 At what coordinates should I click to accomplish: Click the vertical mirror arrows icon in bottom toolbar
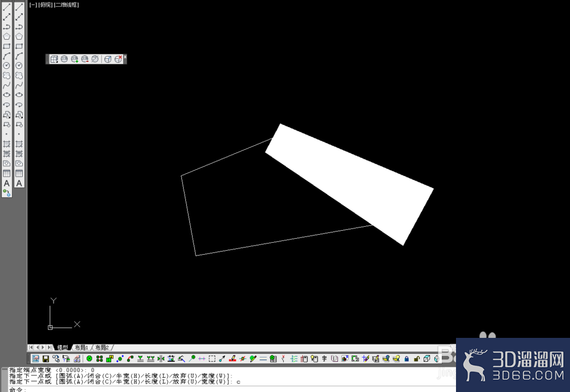(161, 359)
